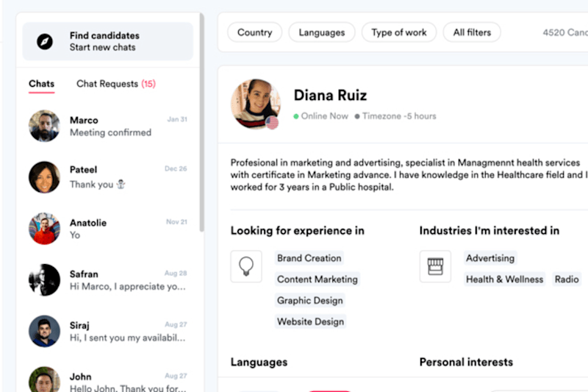This screenshot has height=392, width=588.
Task: Click the compass icon beside Find candidates
Action: (x=45, y=41)
